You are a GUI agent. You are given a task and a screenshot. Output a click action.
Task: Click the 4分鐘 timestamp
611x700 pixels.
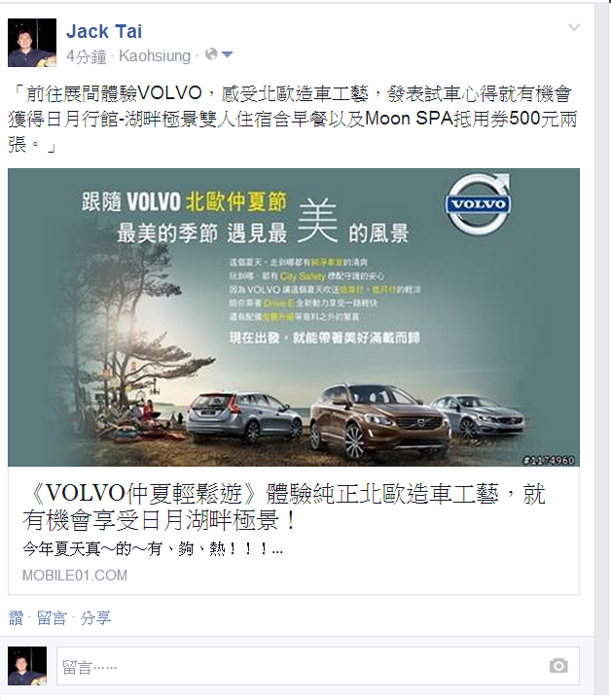tap(87, 56)
